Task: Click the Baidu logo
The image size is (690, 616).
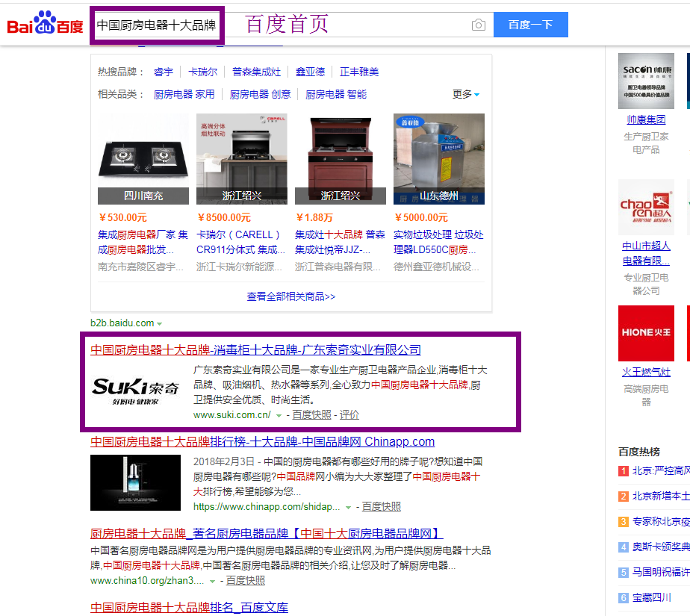Action: [45, 25]
